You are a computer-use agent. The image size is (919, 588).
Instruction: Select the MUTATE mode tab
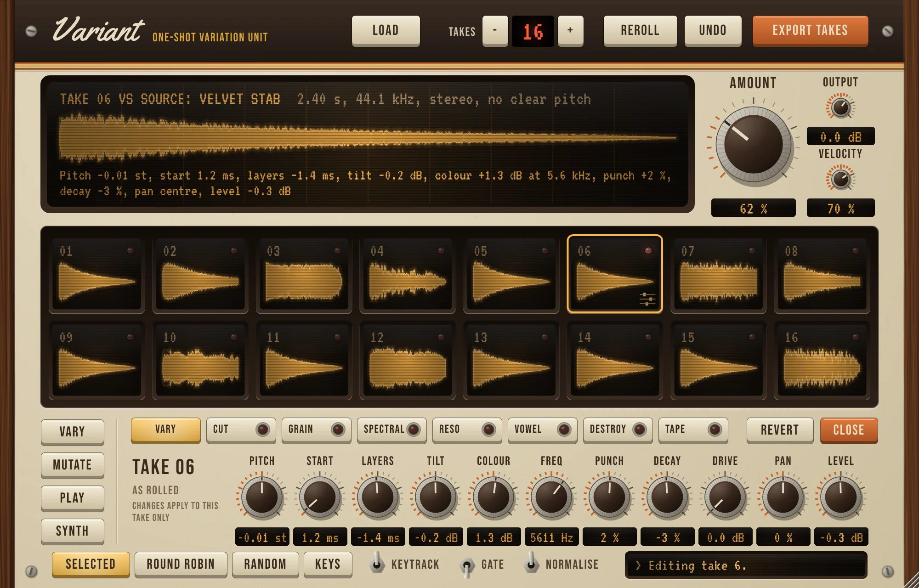[73, 465]
